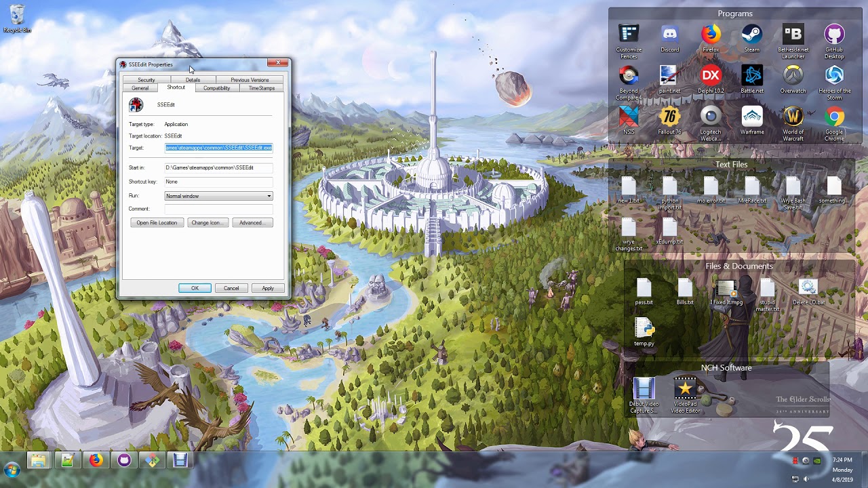Click the Change Icon button
Screen dimensions: 868x488
[208, 222]
